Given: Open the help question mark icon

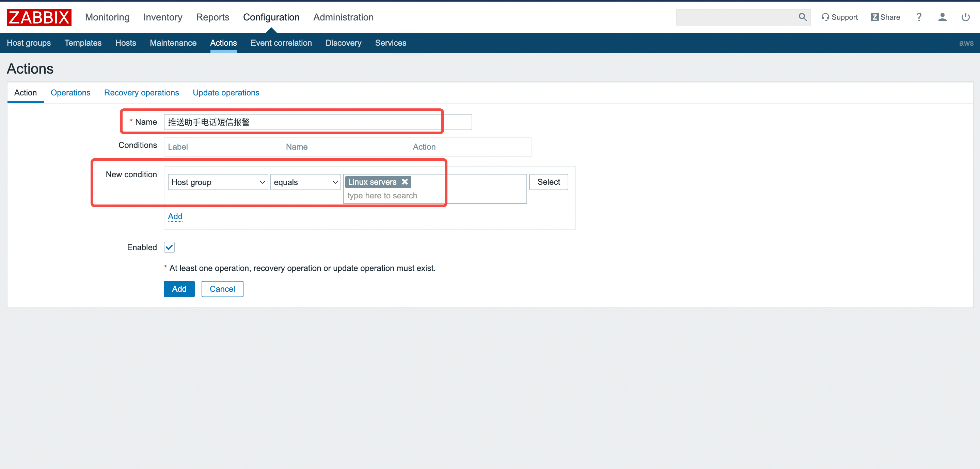Looking at the screenshot, I should (919, 17).
